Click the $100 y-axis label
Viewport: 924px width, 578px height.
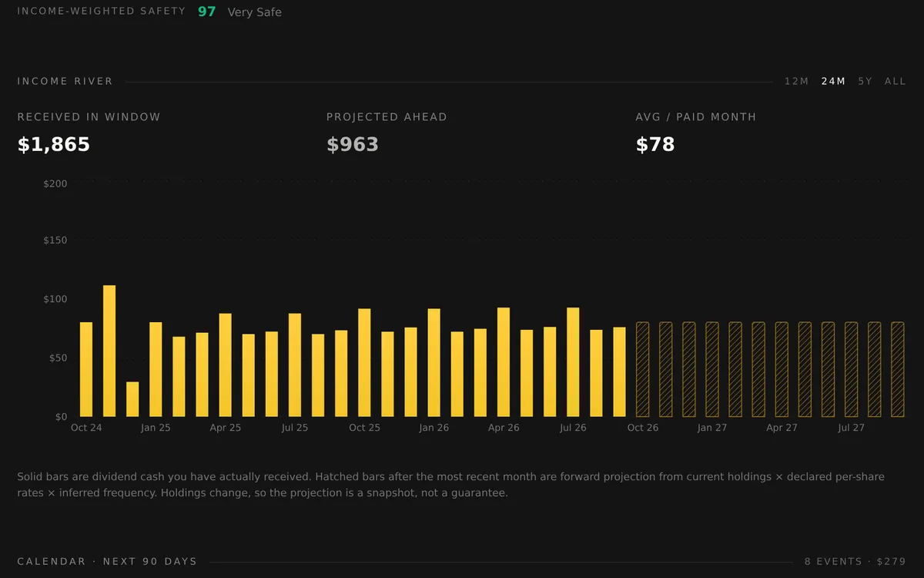tap(55, 299)
